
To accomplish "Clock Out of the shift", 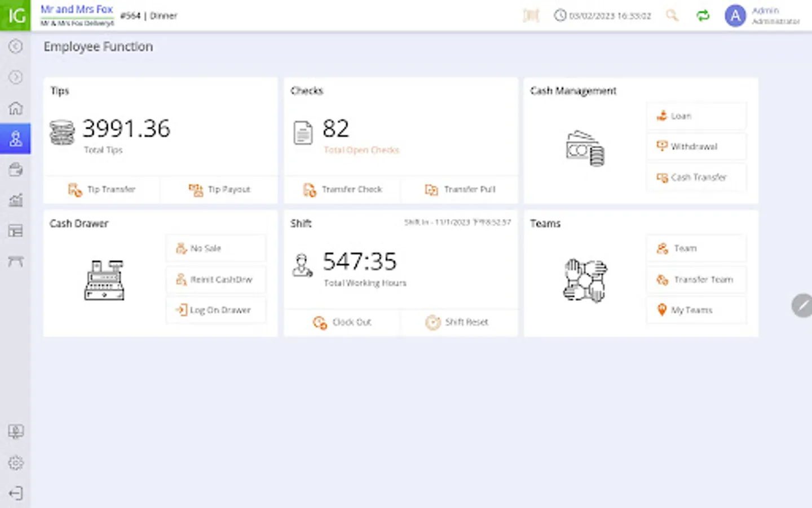I will 342,322.
